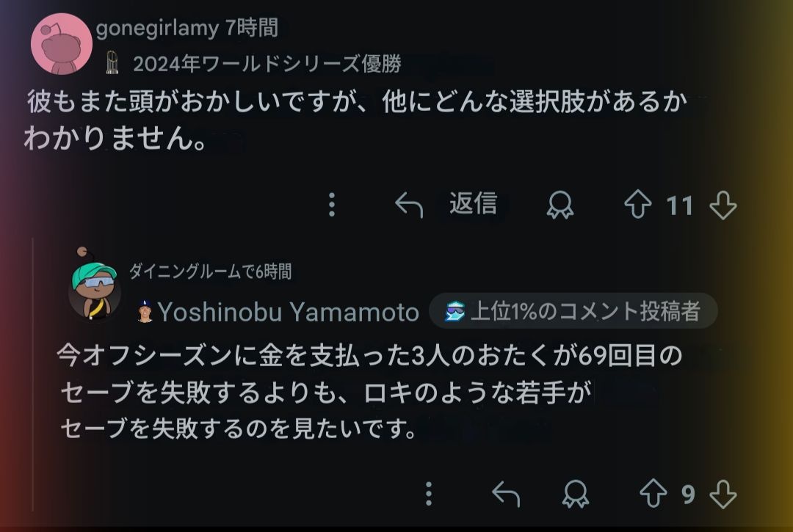Viewport: 793px width, 532px height.
Task: Downvote gonegirlamy's comment
Action: point(723,205)
